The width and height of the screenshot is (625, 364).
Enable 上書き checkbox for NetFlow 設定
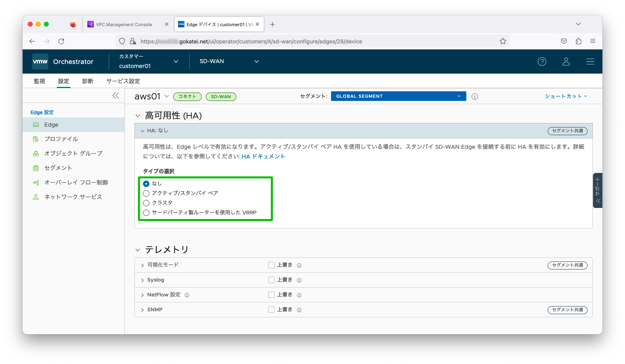coord(271,295)
